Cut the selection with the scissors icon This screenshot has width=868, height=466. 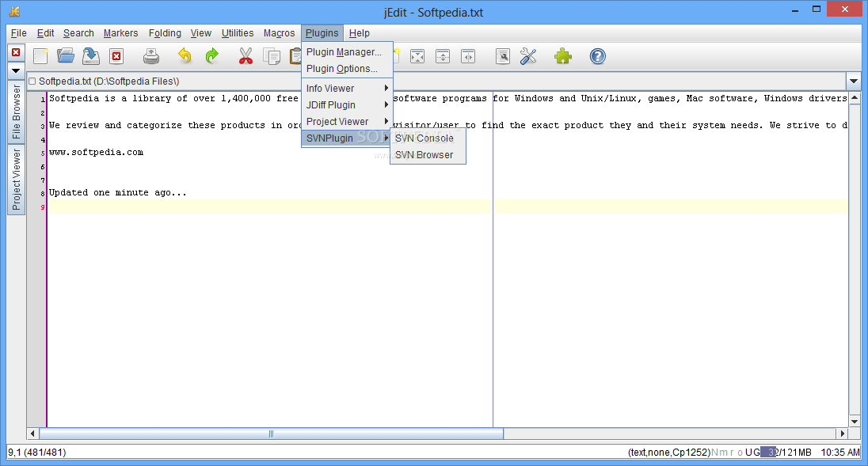coord(246,56)
